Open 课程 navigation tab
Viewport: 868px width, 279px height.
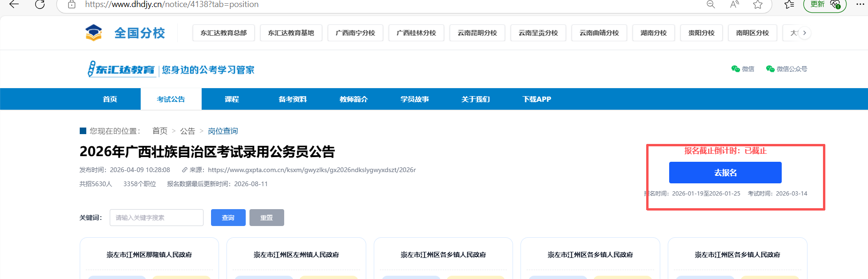point(232,99)
